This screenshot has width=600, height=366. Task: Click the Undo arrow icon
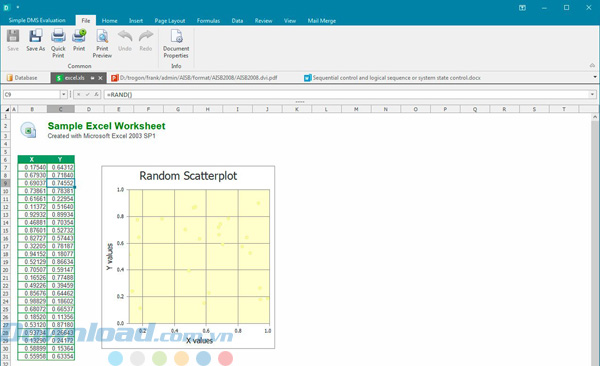click(x=125, y=36)
